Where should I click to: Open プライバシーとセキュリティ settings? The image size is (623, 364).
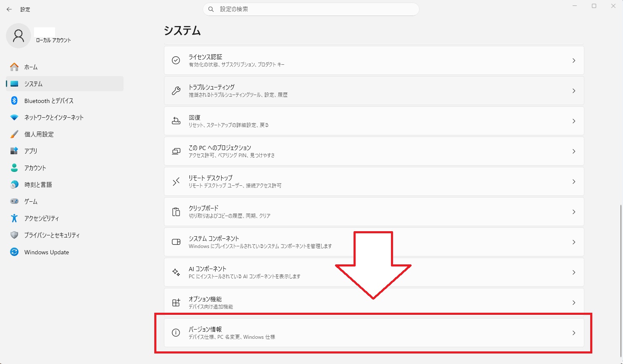65,235
